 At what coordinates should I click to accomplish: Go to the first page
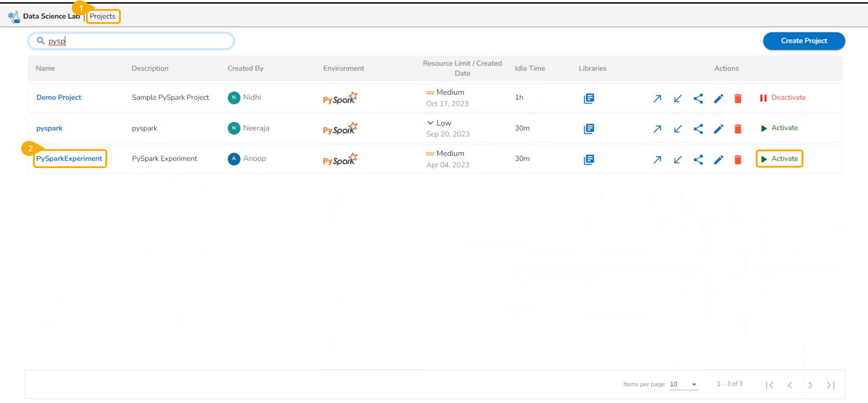769,385
